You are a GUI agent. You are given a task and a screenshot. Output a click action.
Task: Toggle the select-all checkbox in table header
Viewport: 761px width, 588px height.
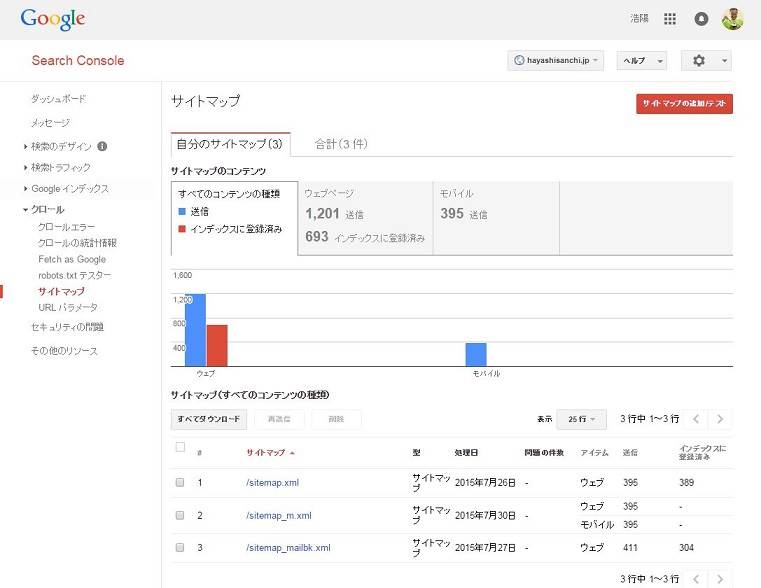180,447
